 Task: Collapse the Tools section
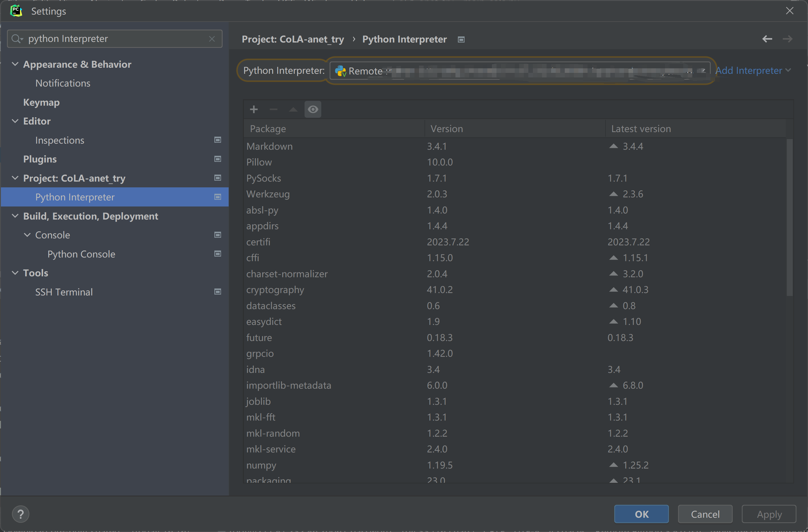[x=15, y=273]
